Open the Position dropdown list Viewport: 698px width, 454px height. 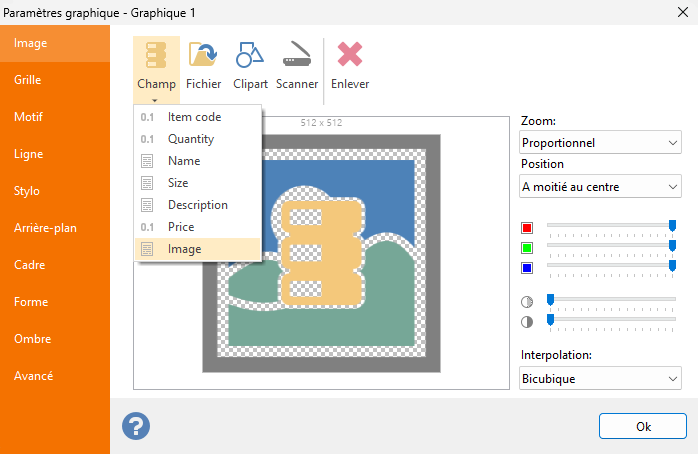(x=600, y=186)
